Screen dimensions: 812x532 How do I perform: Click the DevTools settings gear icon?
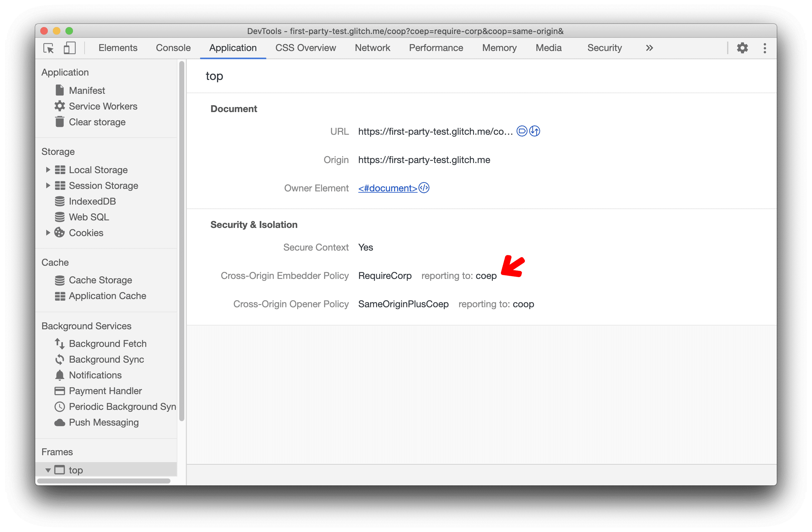tap(742, 48)
